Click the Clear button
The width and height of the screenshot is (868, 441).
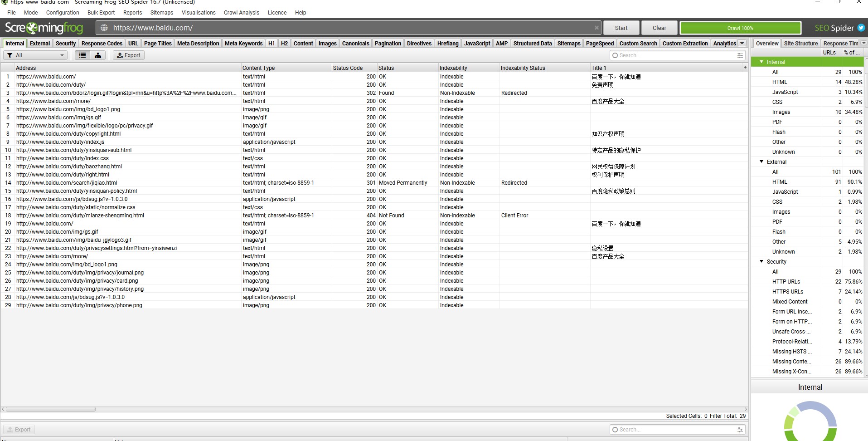[659, 28]
